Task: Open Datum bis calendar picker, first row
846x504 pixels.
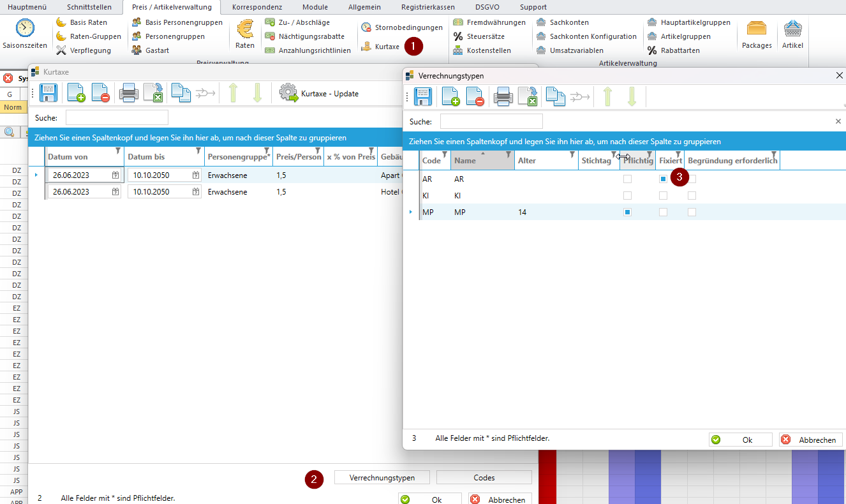Action: (196, 175)
